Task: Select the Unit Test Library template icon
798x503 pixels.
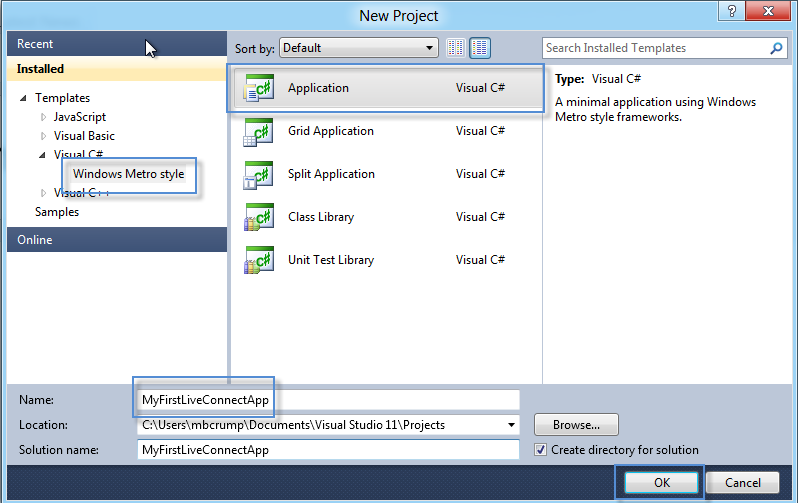Action: click(259, 260)
